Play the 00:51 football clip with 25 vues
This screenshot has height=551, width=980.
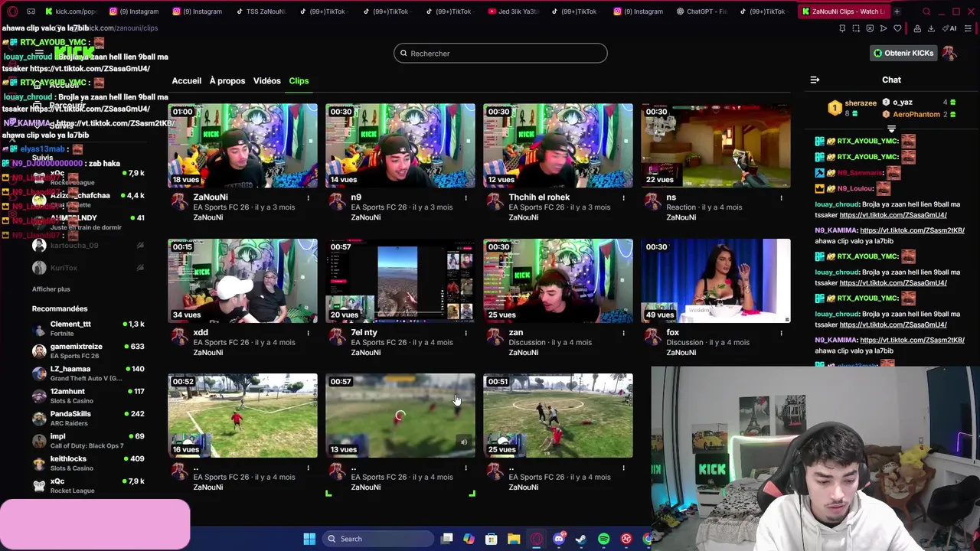pos(558,416)
